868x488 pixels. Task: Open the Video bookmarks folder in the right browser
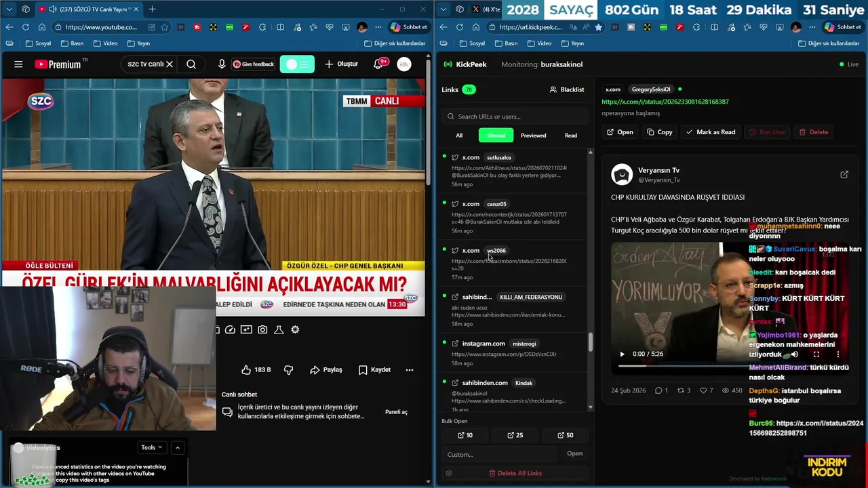pyautogui.click(x=539, y=43)
